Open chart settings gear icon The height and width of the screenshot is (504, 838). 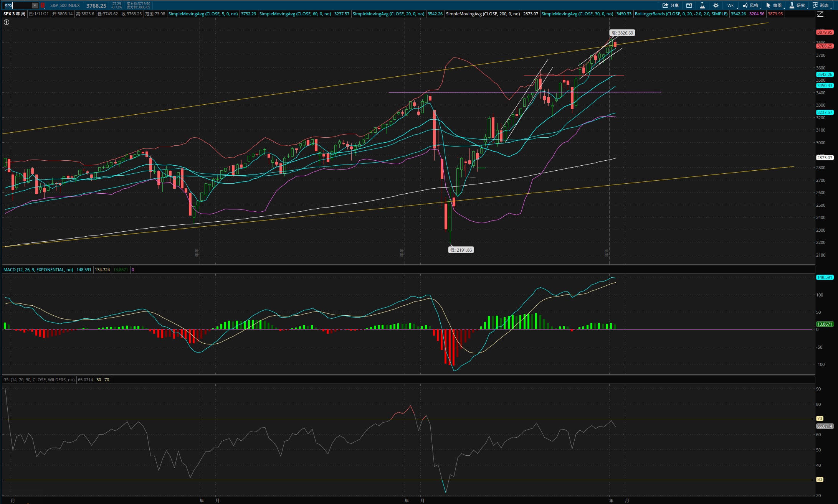pyautogui.click(x=716, y=5)
